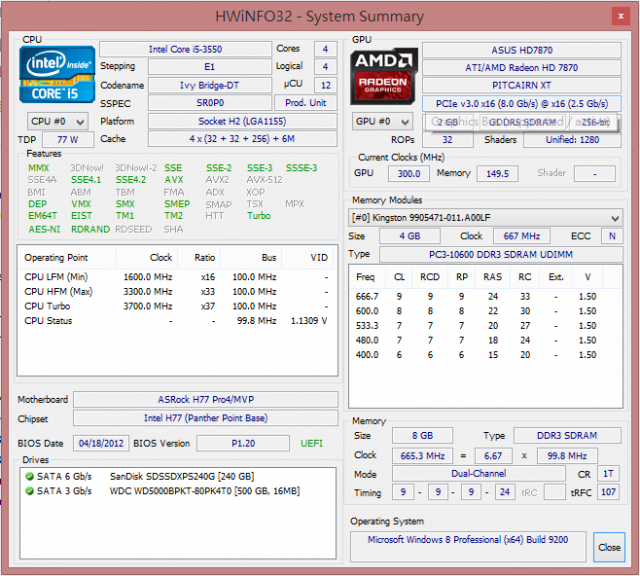Viewport: 640px width, 576px height.
Task: Click the 667 MHz module clock value
Action: click(x=522, y=236)
